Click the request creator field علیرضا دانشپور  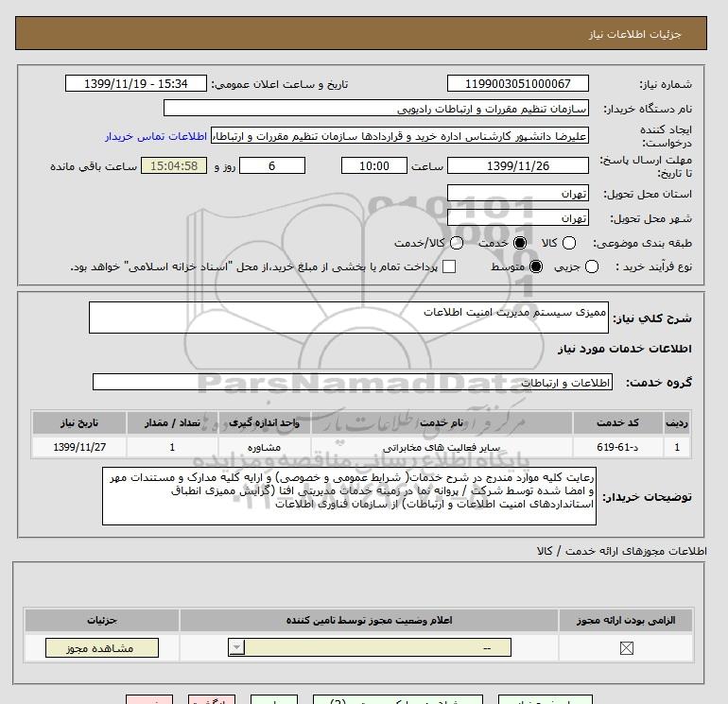click(x=400, y=135)
